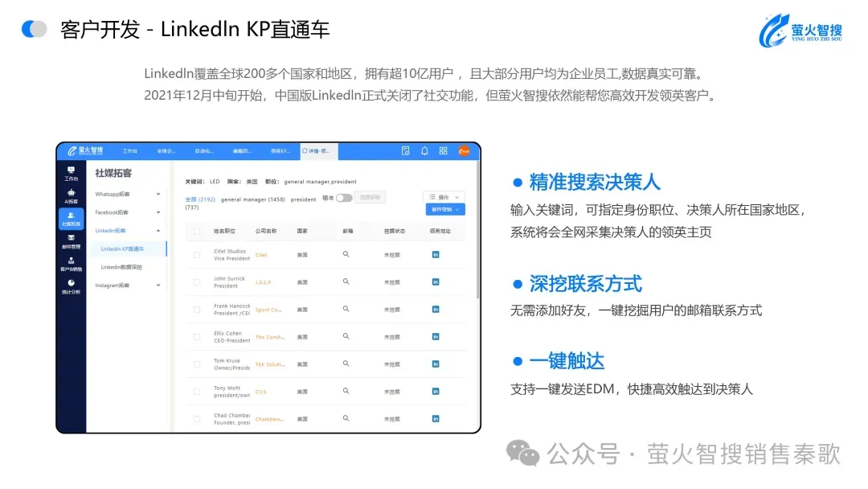Open the 客户&销售 sidebar icon
Screen dimensions: 868x489
coord(71,264)
